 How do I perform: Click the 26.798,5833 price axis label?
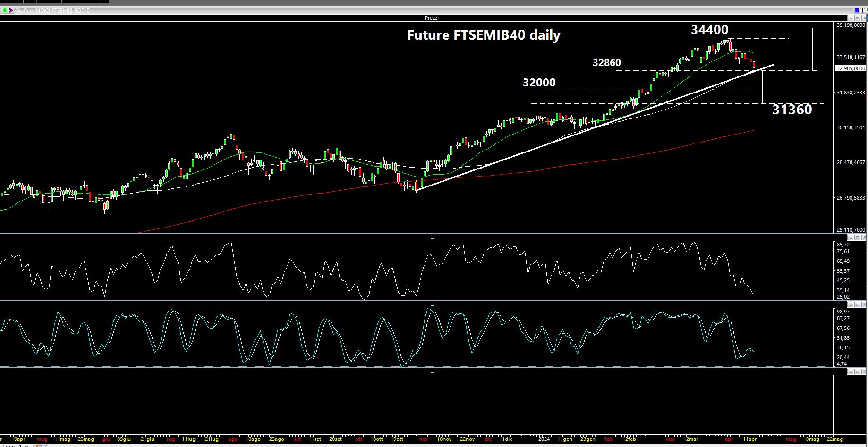851,198
